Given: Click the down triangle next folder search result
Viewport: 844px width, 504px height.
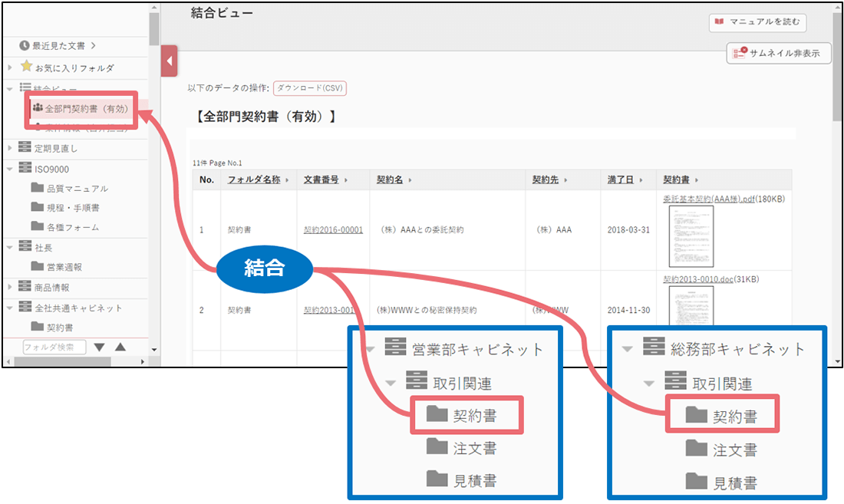Looking at the screenshot, I should pos(100,348).
